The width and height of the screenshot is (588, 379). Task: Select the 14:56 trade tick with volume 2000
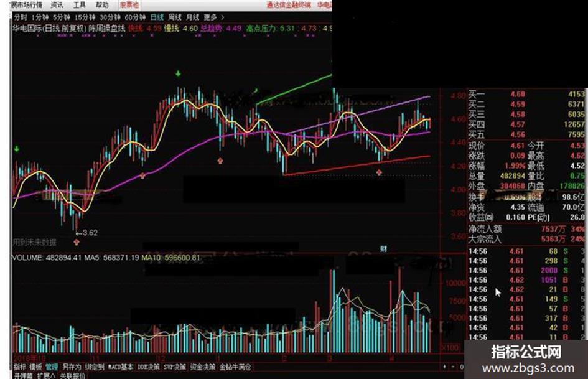click(526, 271)
